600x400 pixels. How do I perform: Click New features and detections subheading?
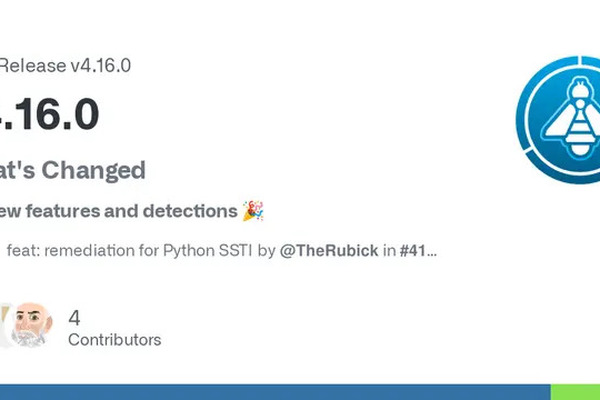(x=118, y=211)
